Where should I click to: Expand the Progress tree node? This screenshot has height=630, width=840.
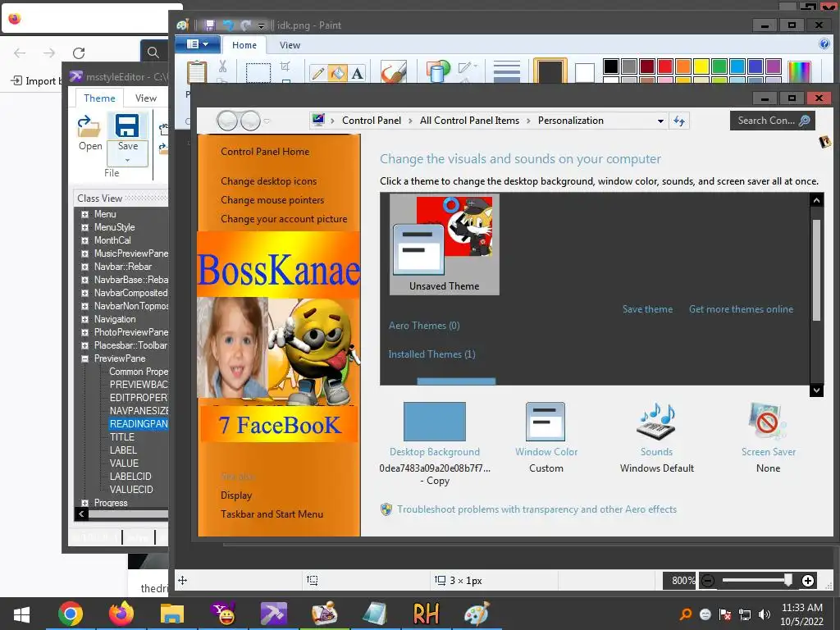click(x=84, y=503)
